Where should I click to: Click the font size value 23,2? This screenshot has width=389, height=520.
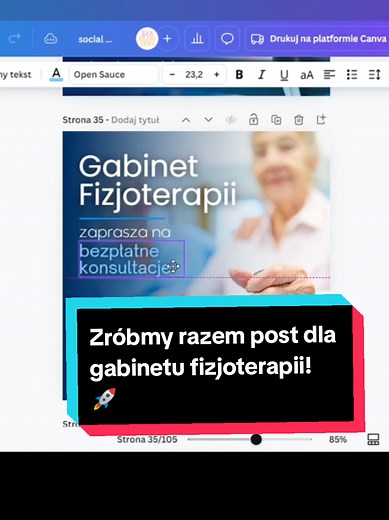pos(194,75)
